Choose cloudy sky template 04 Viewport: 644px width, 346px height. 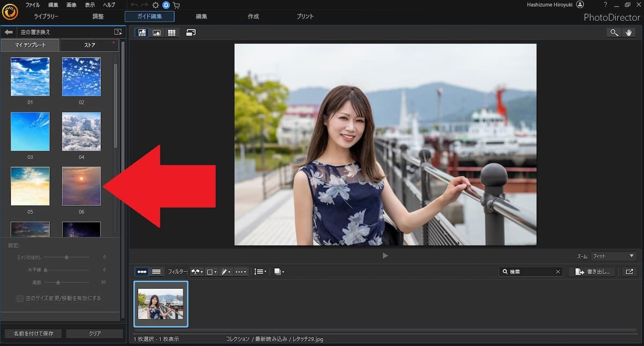81,131
